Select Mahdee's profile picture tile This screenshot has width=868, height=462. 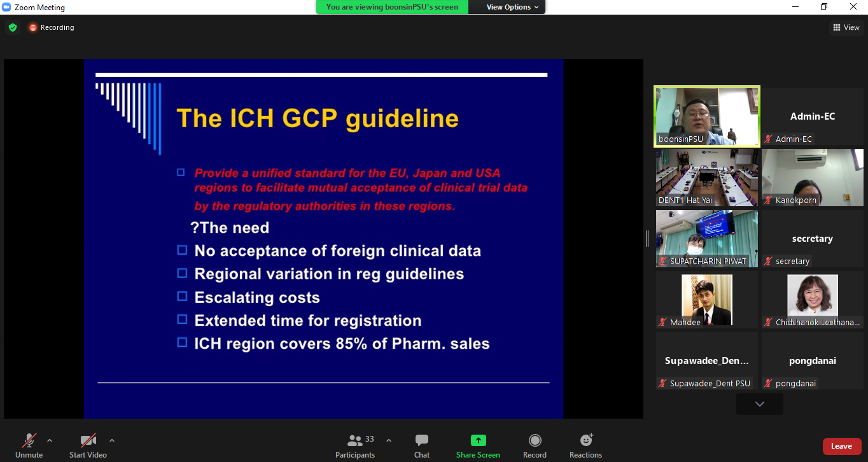click(x=707, y=300)
